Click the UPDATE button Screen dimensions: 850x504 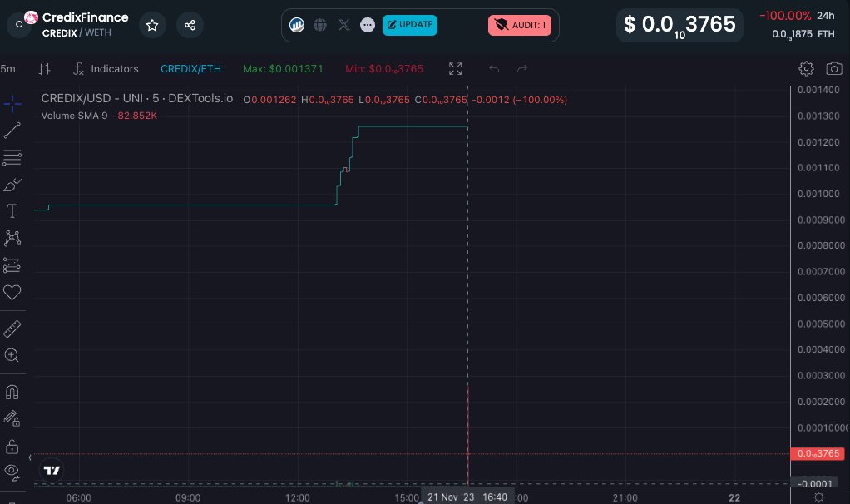click(410, 25)
